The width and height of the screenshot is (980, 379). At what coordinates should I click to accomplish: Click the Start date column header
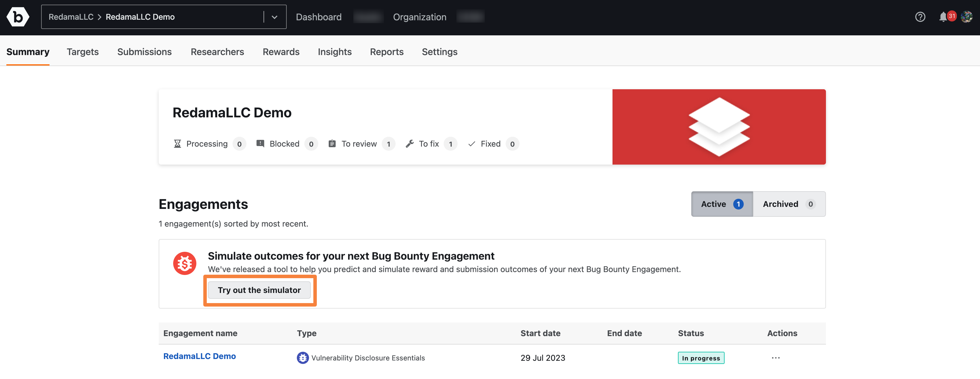point(540,333)
